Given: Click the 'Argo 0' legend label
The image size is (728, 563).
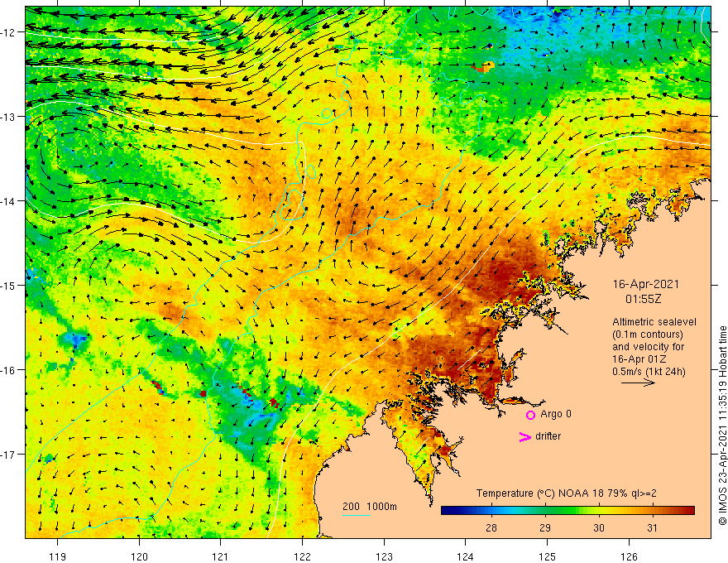Looking at the screenshot, I should (x=556, y=414).
